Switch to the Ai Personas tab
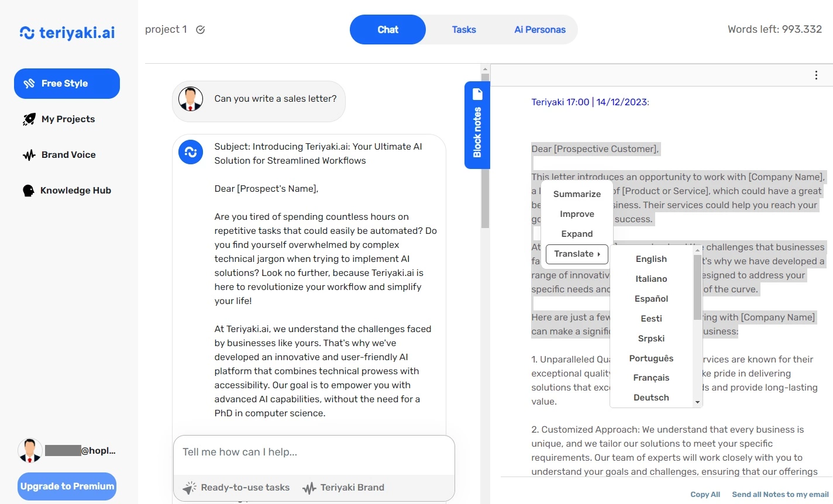 (540, 30)
